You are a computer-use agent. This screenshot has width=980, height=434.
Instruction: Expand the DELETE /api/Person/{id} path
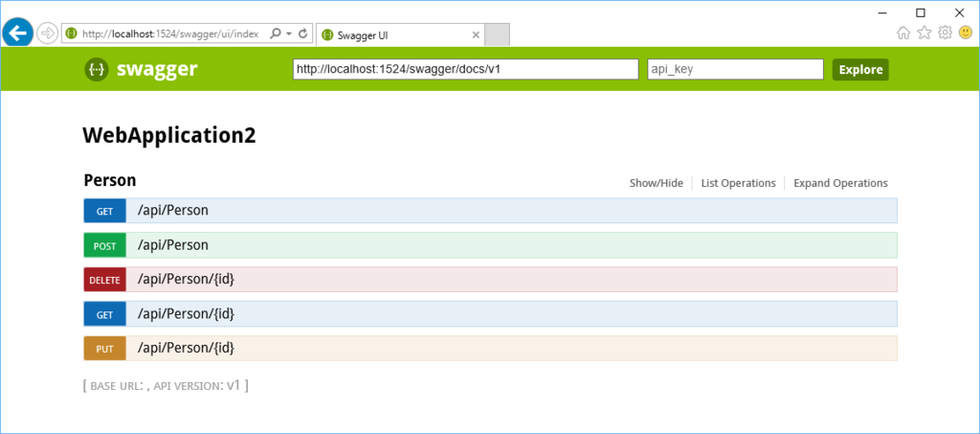click(x=187, y=280)
